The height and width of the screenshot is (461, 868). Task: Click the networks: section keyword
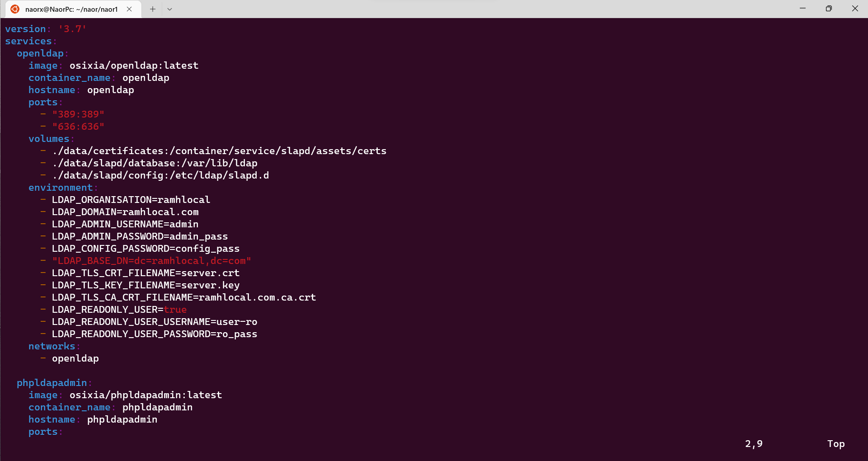point(52,346)
